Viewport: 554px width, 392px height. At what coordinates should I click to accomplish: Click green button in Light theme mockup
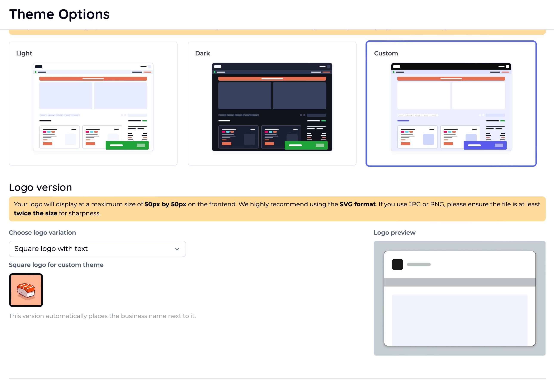127,145
